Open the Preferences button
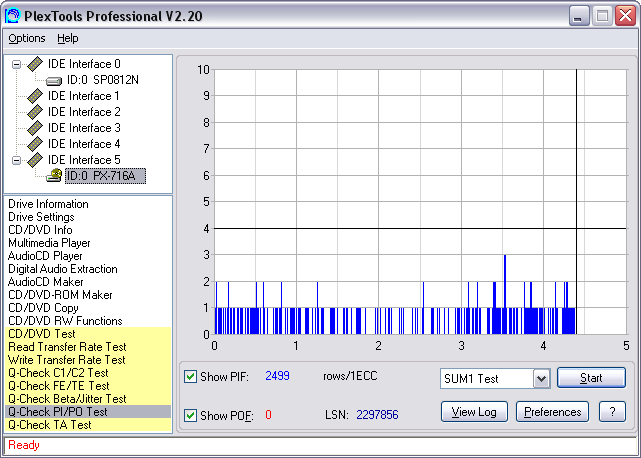 [x=552, y=412]
